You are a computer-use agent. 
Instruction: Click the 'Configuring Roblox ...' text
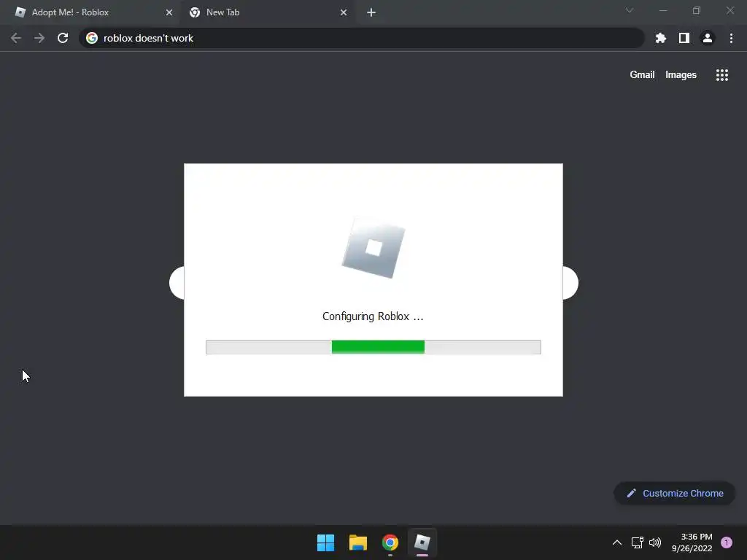pyautogui.click(x=373, y=316)
